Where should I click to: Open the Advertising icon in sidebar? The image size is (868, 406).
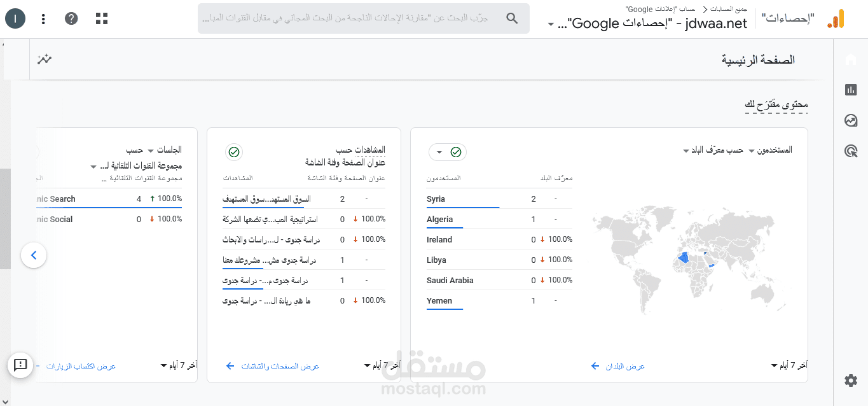[x=851, y=151]
